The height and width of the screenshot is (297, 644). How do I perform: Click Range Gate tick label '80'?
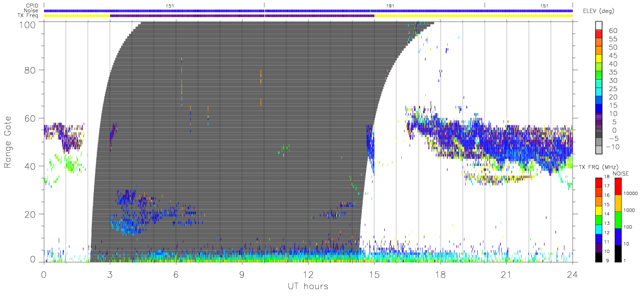(x=30, y=70)
